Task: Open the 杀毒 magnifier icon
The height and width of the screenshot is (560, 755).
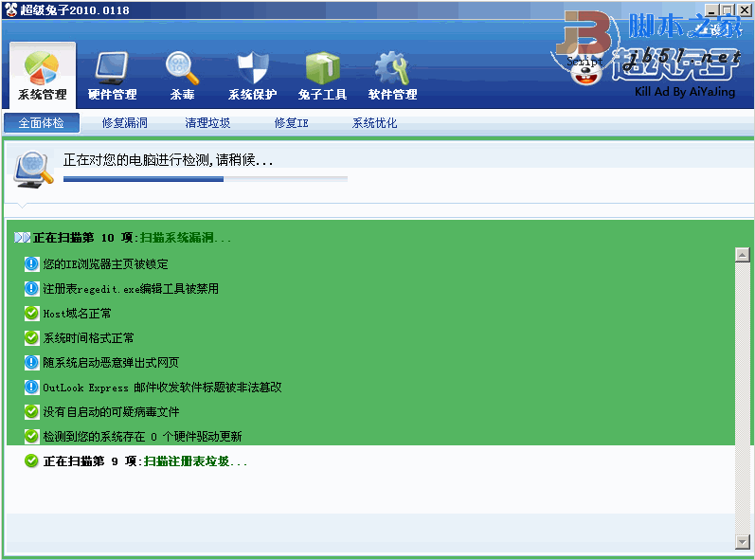Action: tap(182, 68)
